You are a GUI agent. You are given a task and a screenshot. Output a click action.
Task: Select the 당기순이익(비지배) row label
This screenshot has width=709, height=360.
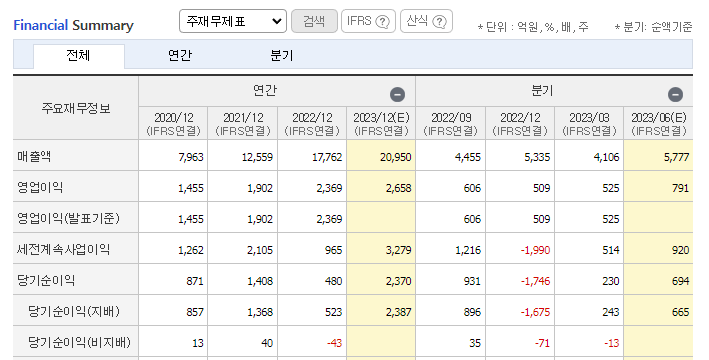[x=79, y=342]
